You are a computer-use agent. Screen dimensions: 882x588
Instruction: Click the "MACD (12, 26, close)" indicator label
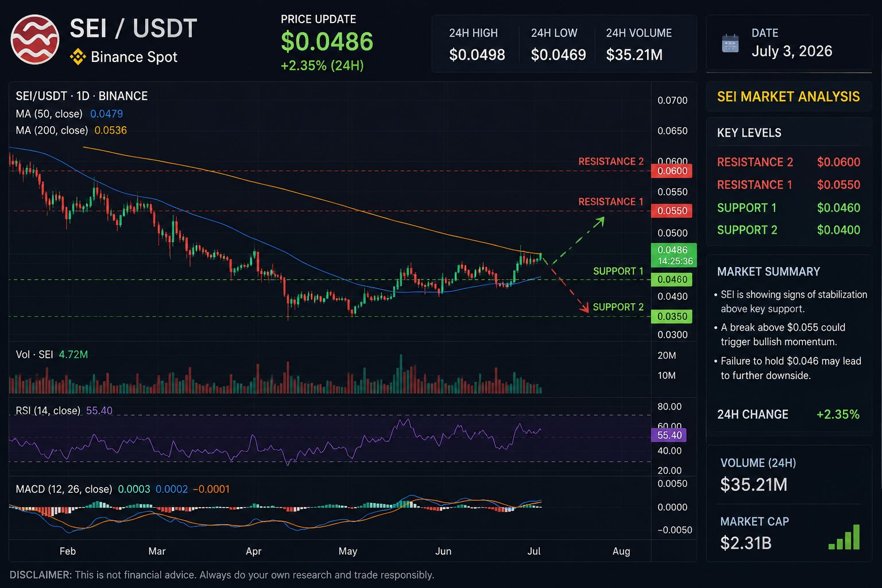pyautogui.click(x=64, y=489)
